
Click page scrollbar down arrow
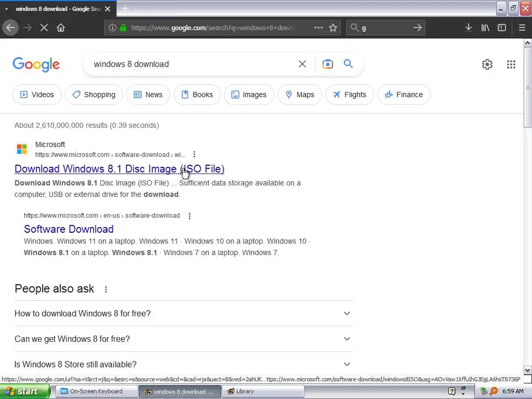click(x=527, y=370)
